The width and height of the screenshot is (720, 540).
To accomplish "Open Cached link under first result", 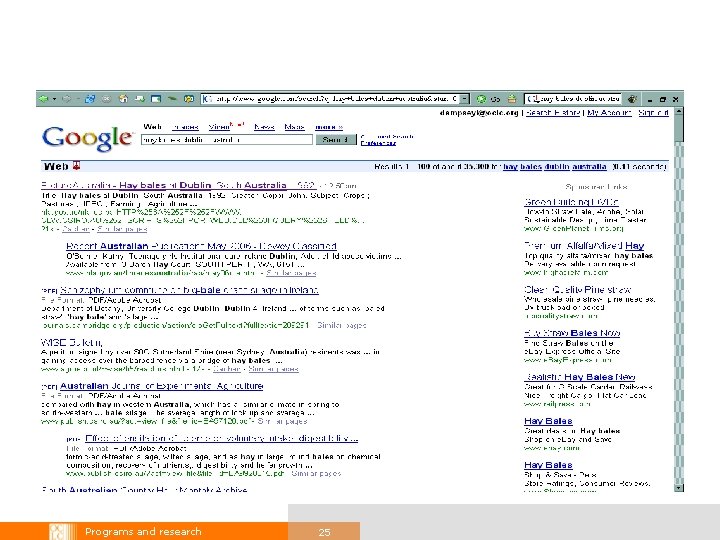I will point(75,229).
